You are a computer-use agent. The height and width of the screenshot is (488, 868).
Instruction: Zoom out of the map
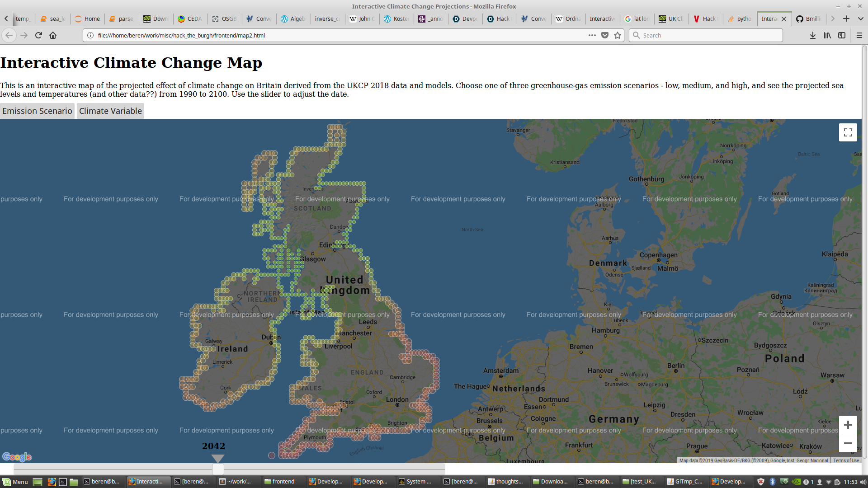click(848, 443)
